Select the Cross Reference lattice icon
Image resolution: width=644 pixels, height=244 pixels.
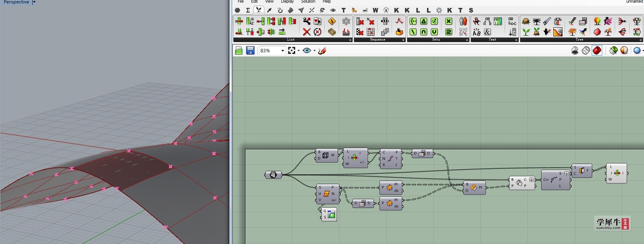346,21
